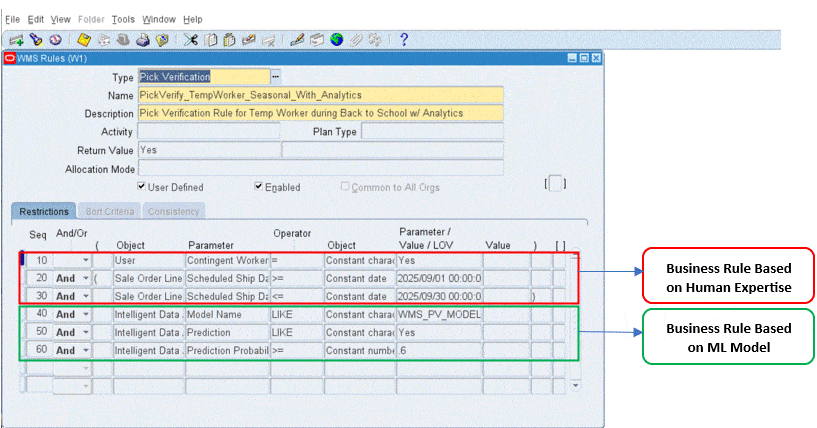This screenshot has width=817, height=428.
Task: Switch to the Consistency tab
Action: (174, 211)
